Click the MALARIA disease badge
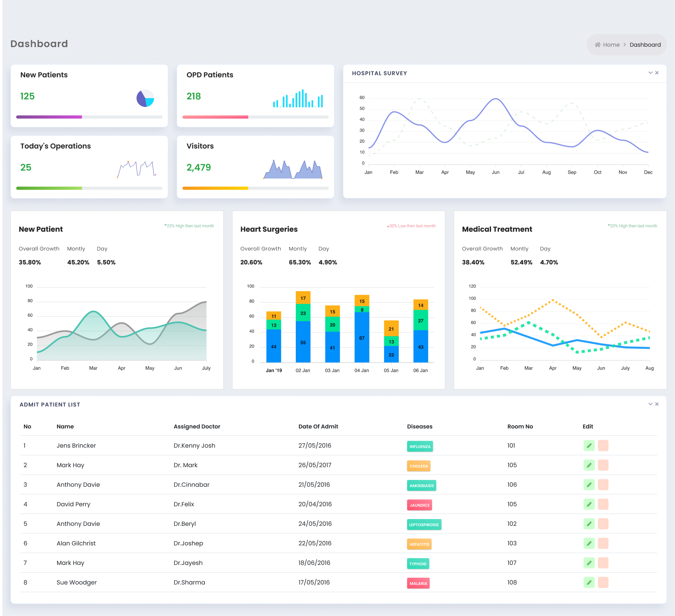Image resolution: width=675 pixels, height=616 pixels. 418,583
